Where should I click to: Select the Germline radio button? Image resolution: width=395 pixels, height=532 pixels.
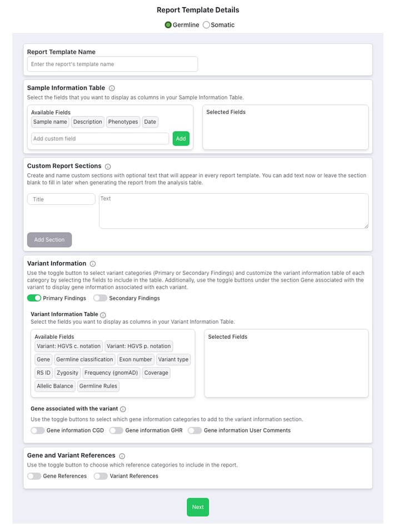168,25
